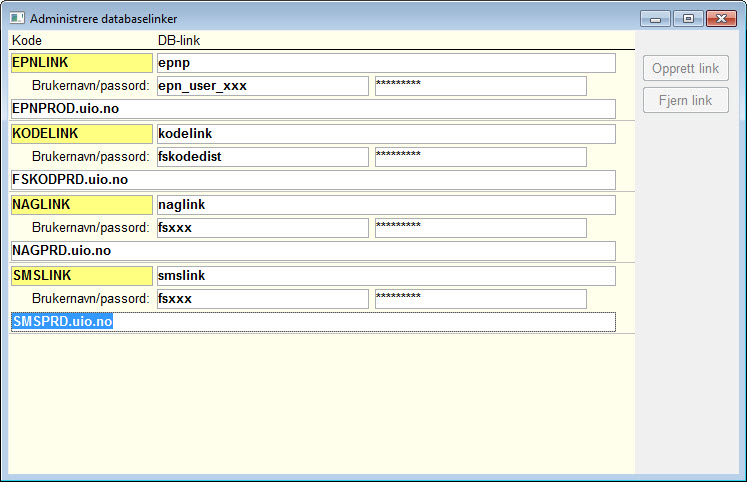Edit the fskodedist username field
Image resolution: width=747 pixels, height=482 pixels.
[263, 157]
